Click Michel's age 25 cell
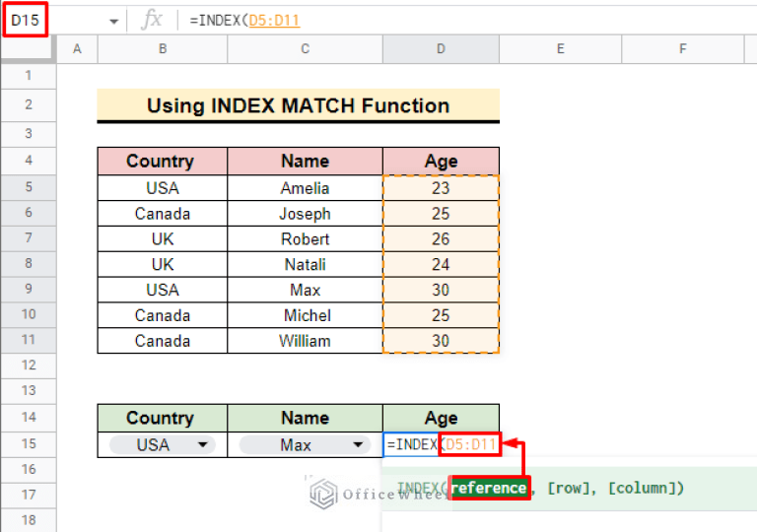 (x=441, y=315)
